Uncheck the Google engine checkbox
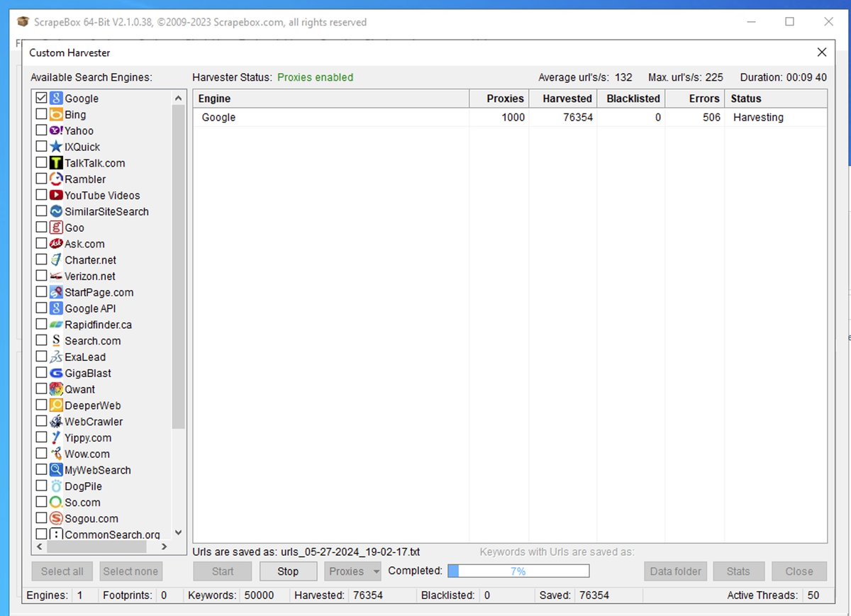The width and height of the screenshot is (851, 616). click(41, 98)
